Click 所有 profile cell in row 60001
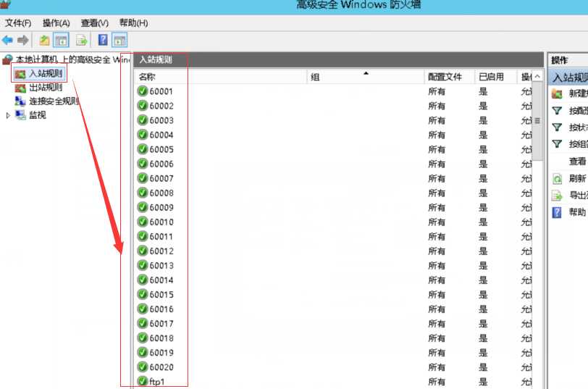 point(437,91)
